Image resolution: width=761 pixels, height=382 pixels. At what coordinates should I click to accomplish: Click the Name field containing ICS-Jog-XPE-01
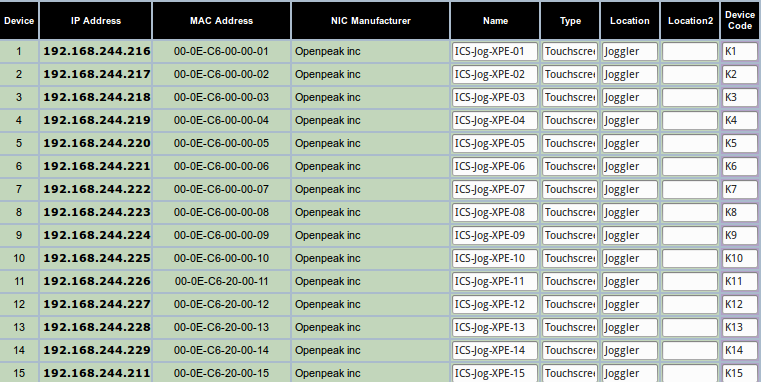pos(495,51)
